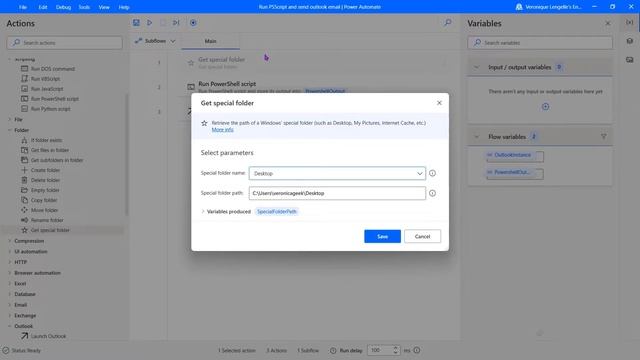Start the recorder icon in toolbar

(193, 23)
